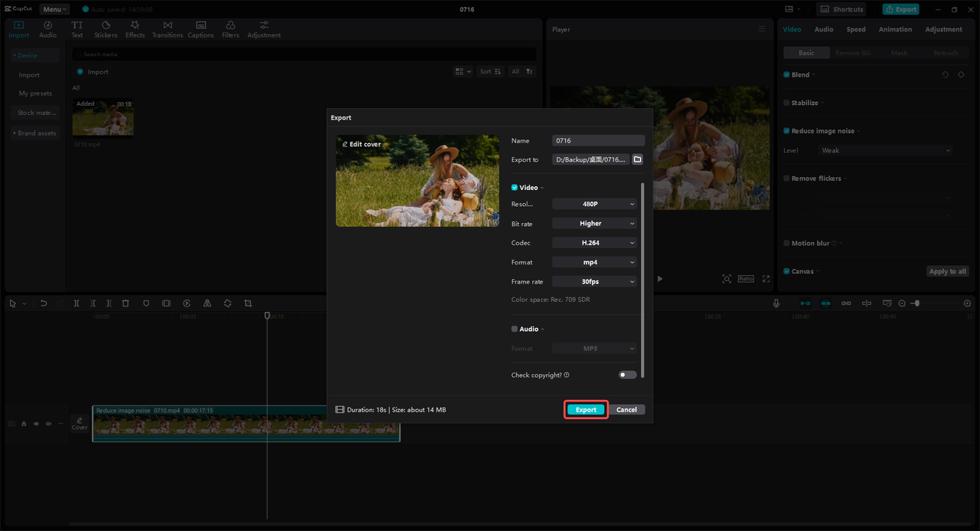Viewport: 980px width, 531px height.
Task: Click the folder icon beside Export to path
Action: [x=637, y=159]
